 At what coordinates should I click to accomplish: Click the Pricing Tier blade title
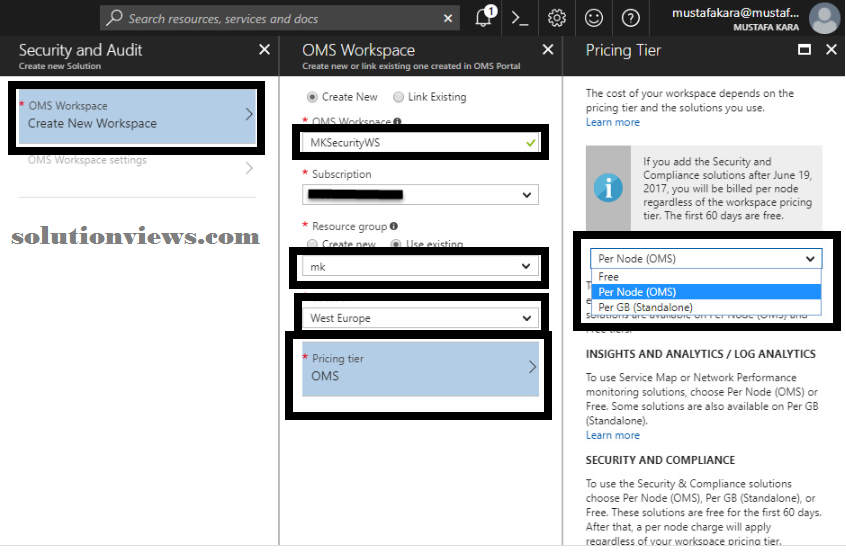pyautogui.click(x=623, y=50)
